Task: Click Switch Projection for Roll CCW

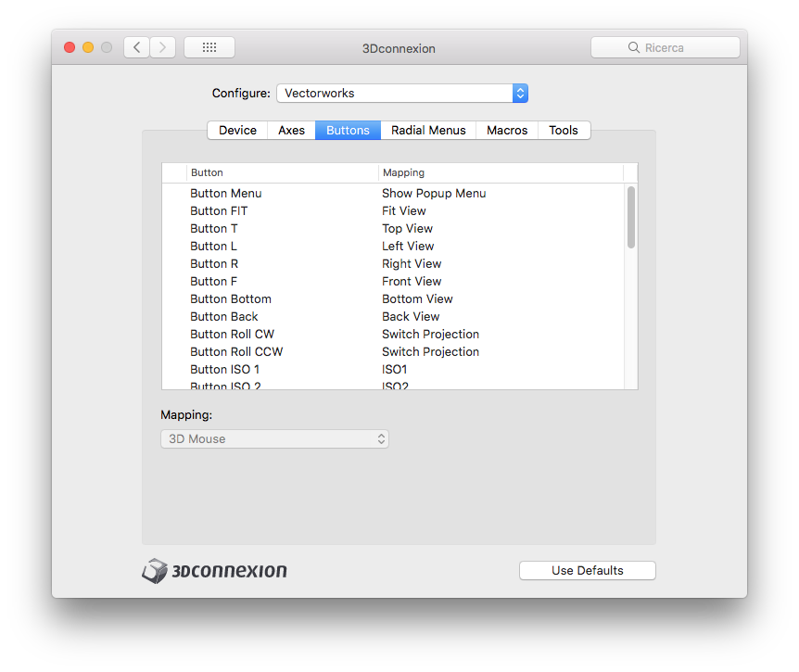Action: [x=431, y=351]
